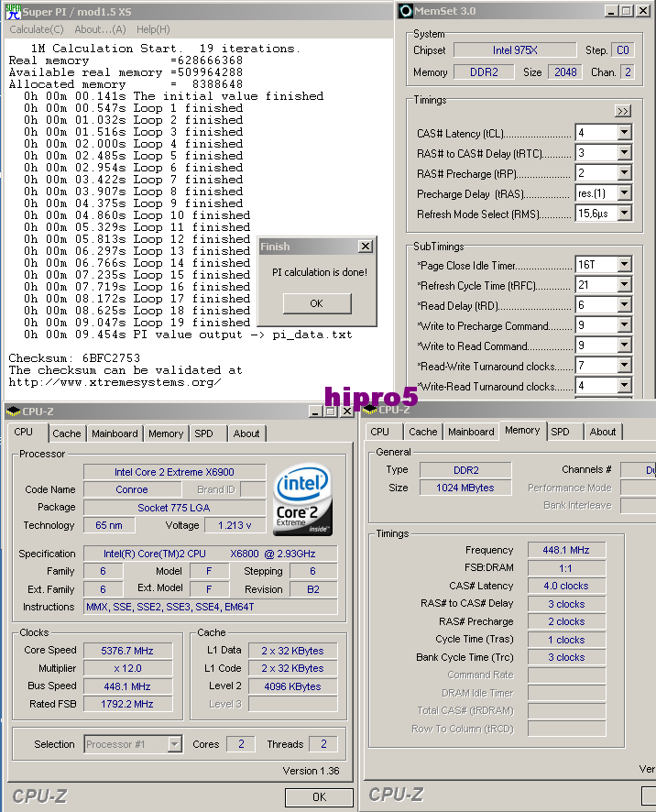The width and height of the screenshot is (656, 812).
Task: Open the About...(A) menu in Super PI
Action: pyautogui.click(x=100, y=29)
